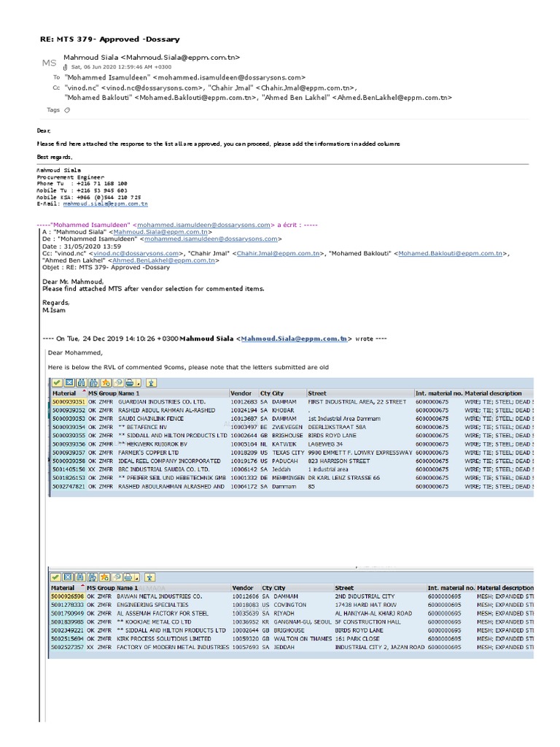Click the green checkmark icon above the MESH materials table

click(x=55, y=578)
